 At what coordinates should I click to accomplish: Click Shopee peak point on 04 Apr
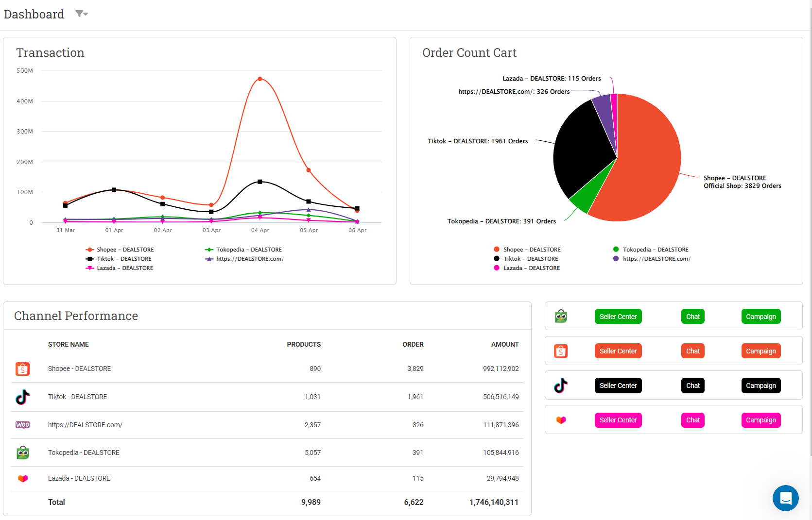point(260,79)
